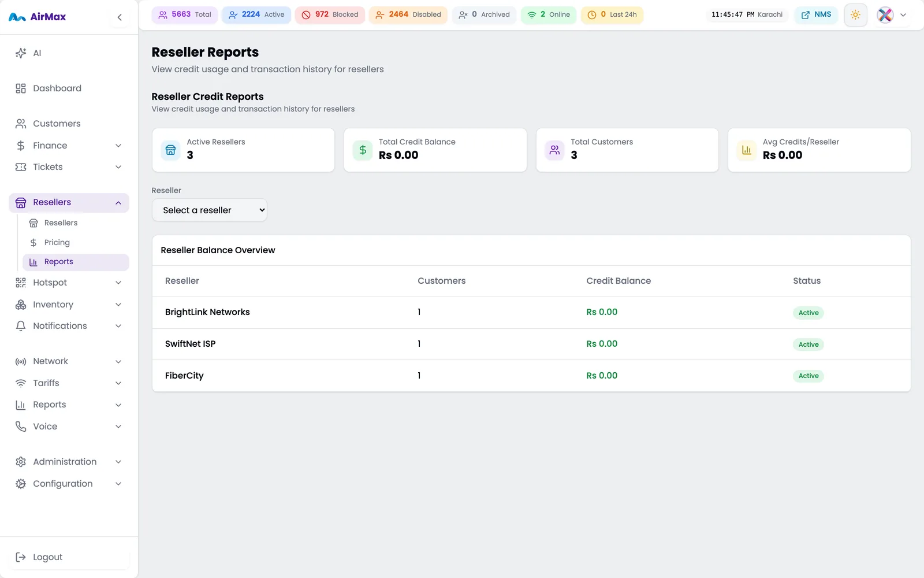The height and width of the screenshot is (578, 924).
Task: Click the Credit Balance column header
Action: point(619,281)
